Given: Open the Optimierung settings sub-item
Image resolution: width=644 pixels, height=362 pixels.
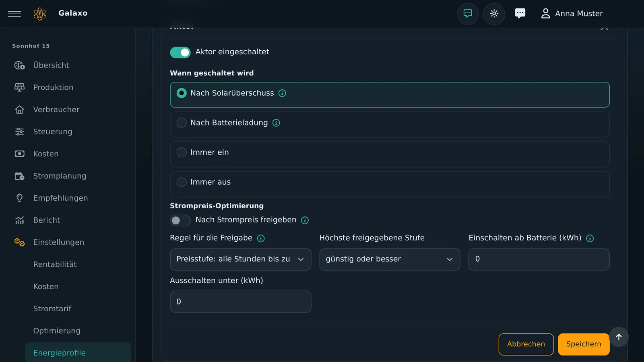Looking at the screenshot, I should coord(57,331).
